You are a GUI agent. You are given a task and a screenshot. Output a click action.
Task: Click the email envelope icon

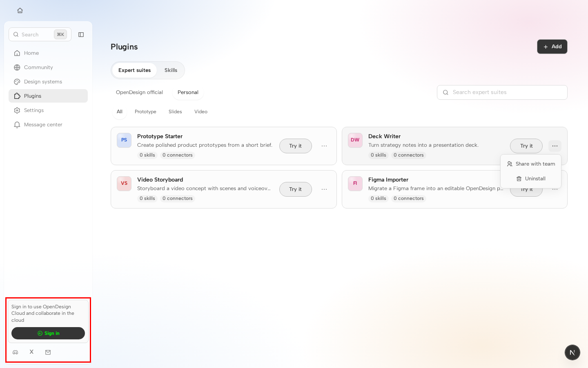(48, 352)
